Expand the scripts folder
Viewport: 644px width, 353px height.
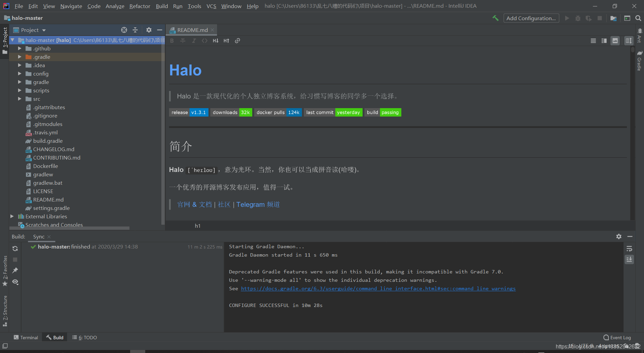click(x=20, y=90)
